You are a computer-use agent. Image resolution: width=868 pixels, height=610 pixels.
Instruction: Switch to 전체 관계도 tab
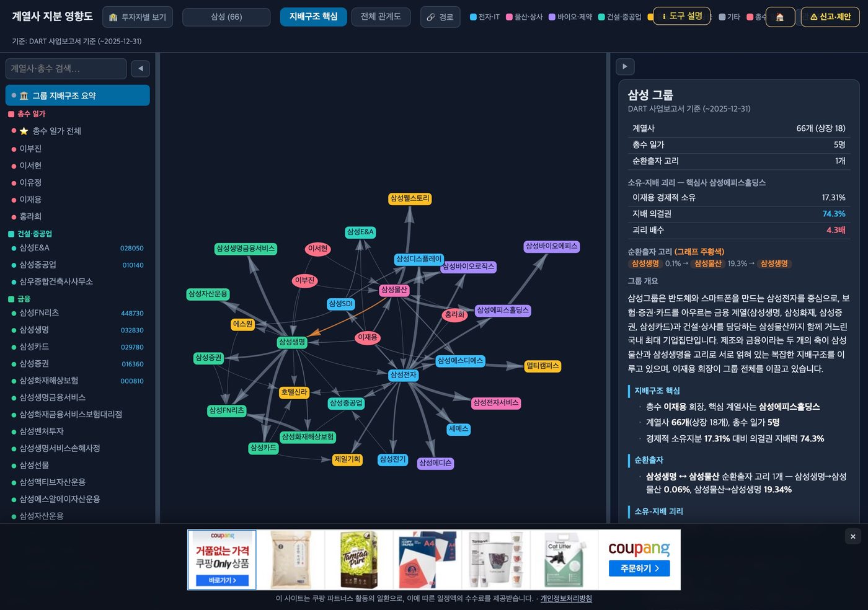pos(381,17)
